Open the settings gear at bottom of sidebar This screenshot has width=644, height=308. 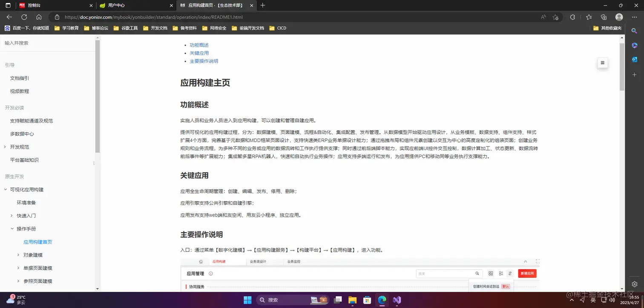(634, 284)
